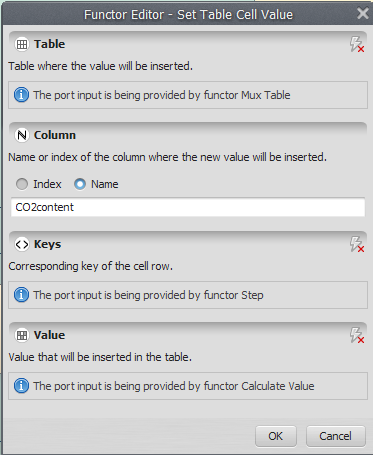Close the Functor Editor dialog
373x455 pixels.
[363, 14]
